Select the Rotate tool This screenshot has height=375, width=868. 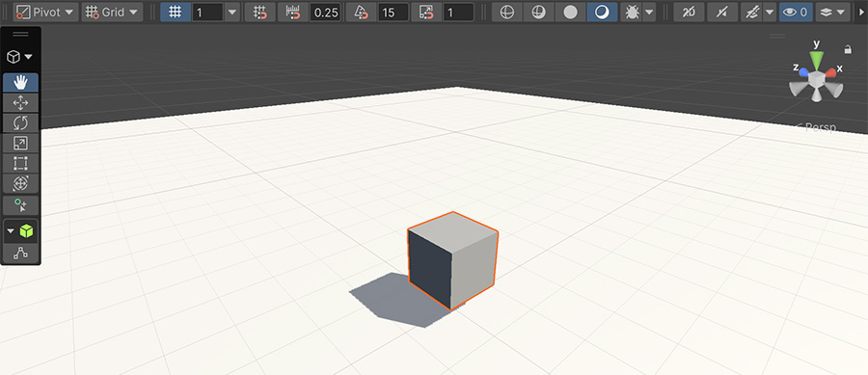20,122
